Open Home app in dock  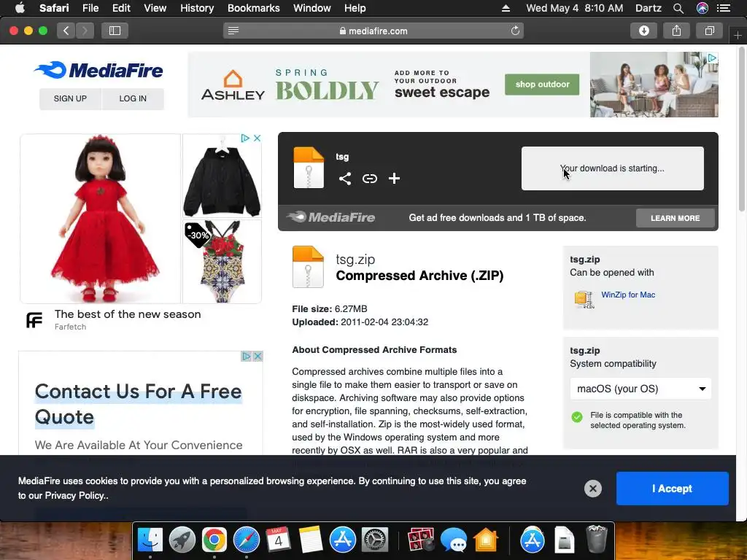click(485, 540)
